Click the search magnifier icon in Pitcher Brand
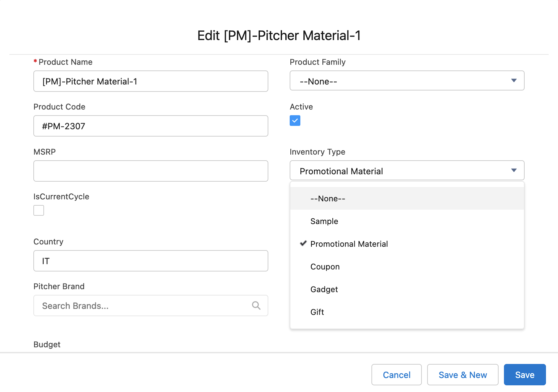The width and height of the screenshot is (558, 392). click(256, 306)
